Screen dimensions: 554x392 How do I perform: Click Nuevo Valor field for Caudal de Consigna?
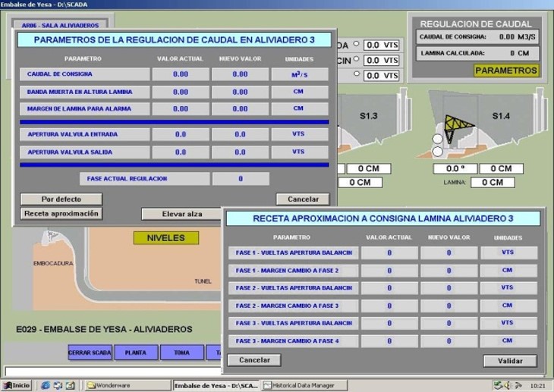(241, 74)
